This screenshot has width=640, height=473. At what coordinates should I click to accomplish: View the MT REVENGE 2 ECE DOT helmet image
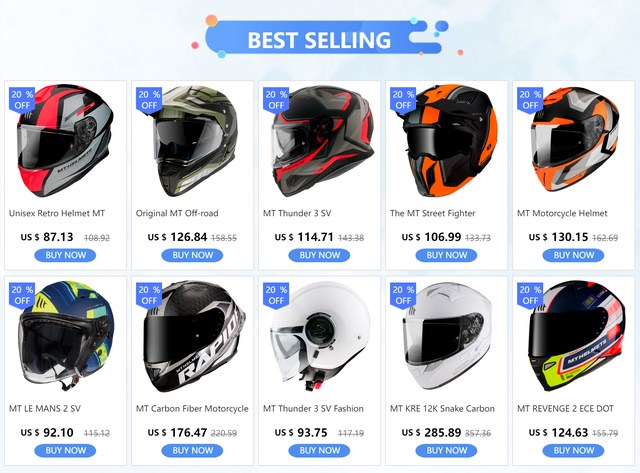point(576,336)
